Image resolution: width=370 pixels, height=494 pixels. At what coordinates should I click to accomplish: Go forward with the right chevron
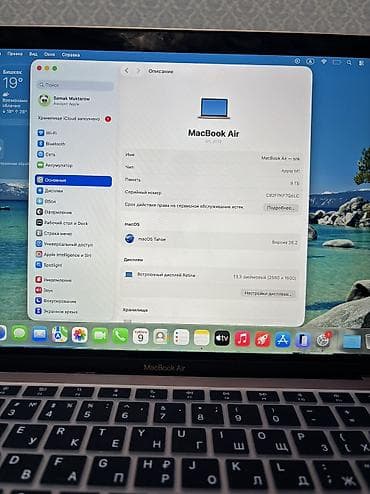[x=138, y=71]
